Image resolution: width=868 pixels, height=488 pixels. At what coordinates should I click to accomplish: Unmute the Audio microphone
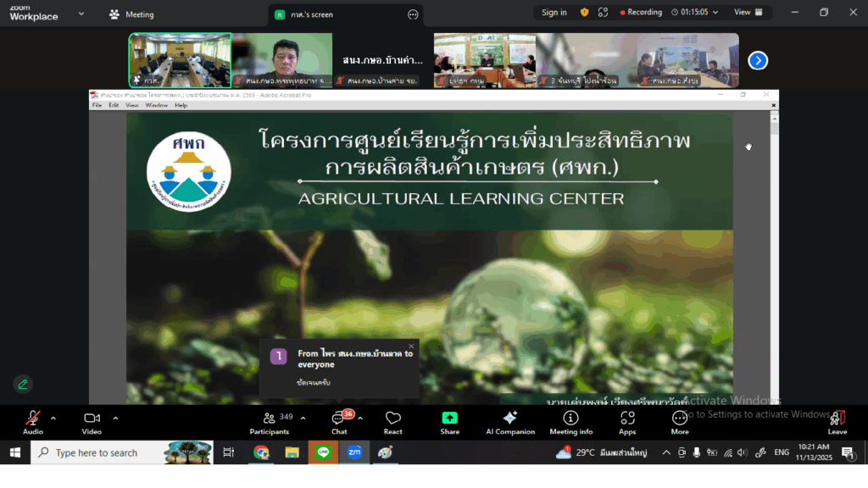pos(33,419)
